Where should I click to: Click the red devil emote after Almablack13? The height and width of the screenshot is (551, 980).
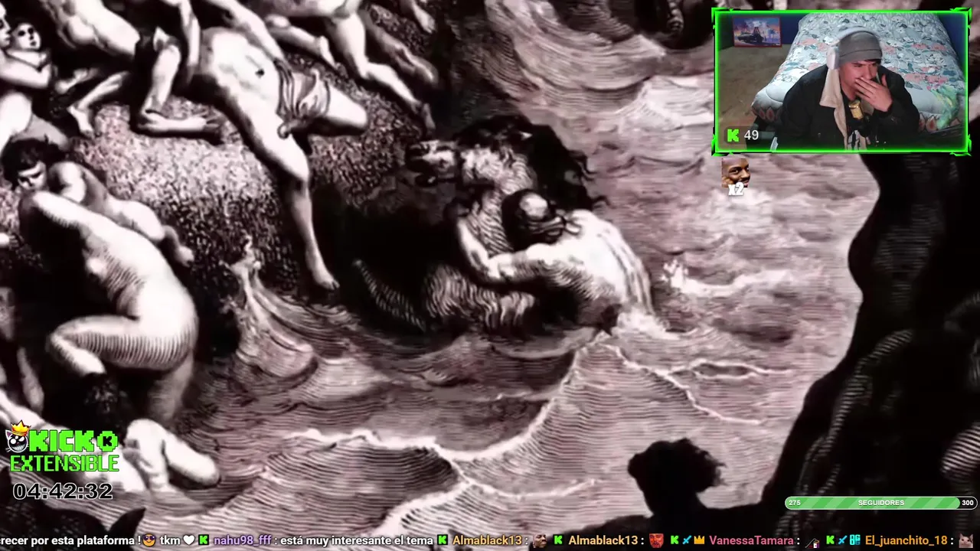(657, 540)
